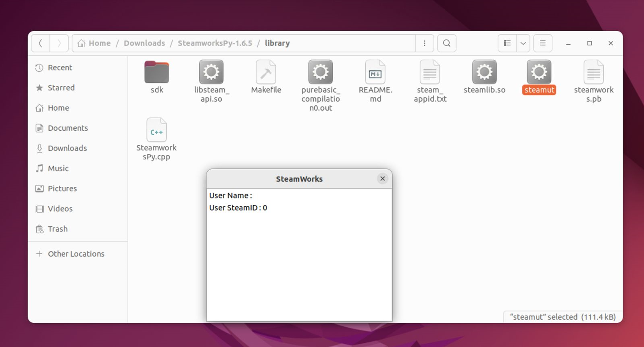The width and height of the screenshot is (644, 347).
Task: Open Trash in the sidebar
Action: [78, 229]
